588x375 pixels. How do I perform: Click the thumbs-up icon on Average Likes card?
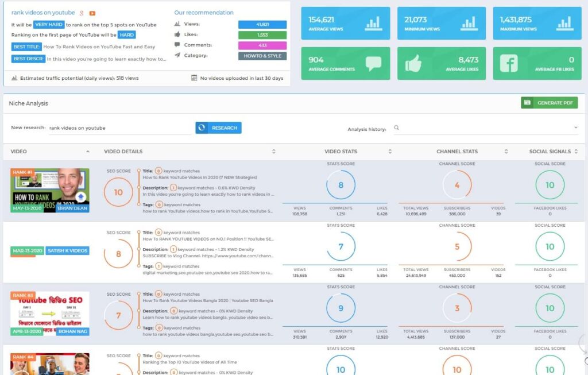coord(413,63)
